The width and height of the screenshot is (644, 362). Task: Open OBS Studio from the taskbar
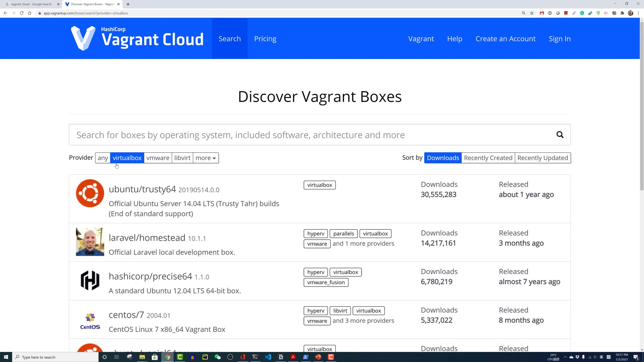coord(230,357)
